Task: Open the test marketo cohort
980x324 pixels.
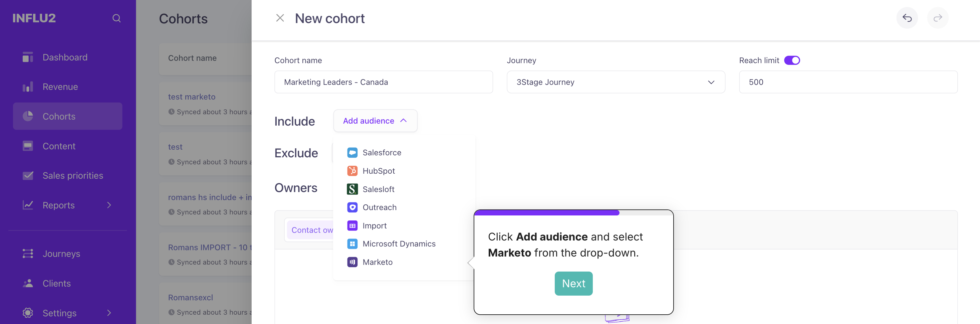Action: coord(192,97)
